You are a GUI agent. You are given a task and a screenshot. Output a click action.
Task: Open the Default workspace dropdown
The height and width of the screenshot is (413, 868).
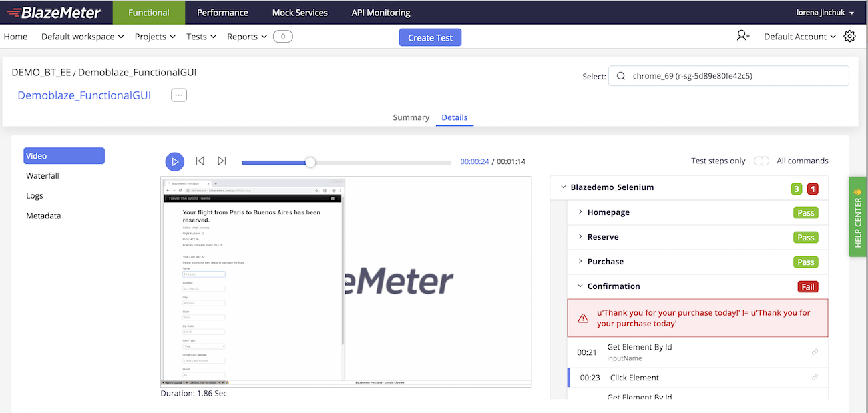[x=83, y=37]
